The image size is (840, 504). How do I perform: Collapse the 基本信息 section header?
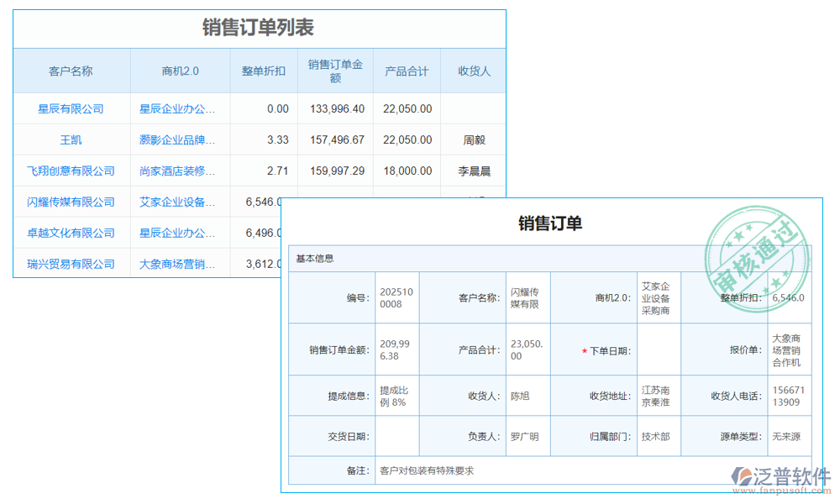(x=314, y=259)
